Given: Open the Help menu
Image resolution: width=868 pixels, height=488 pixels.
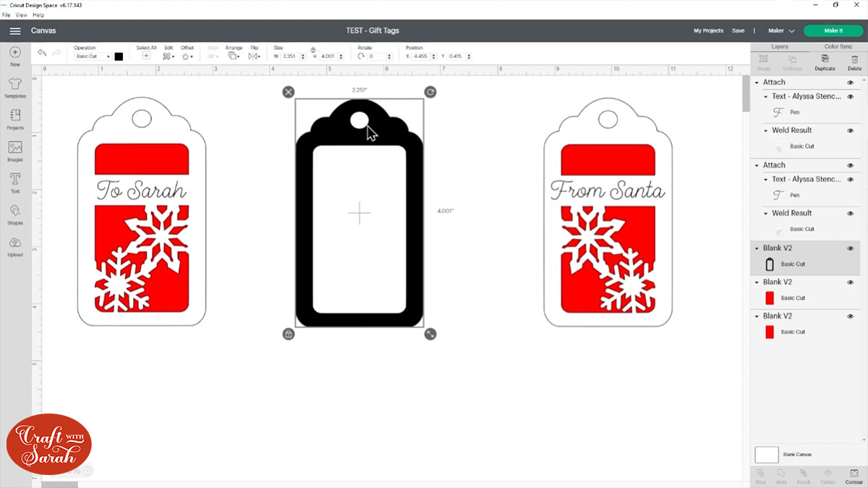Looking at the screenshot, I should pos(38,14).
